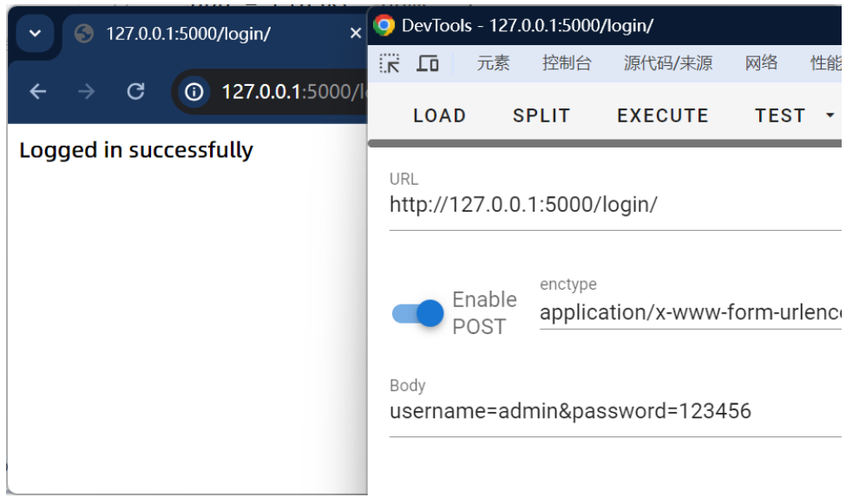Activate the DevTools inspect element icon
The width and height of the screenshot is (846, 504).
coord(390,63)
